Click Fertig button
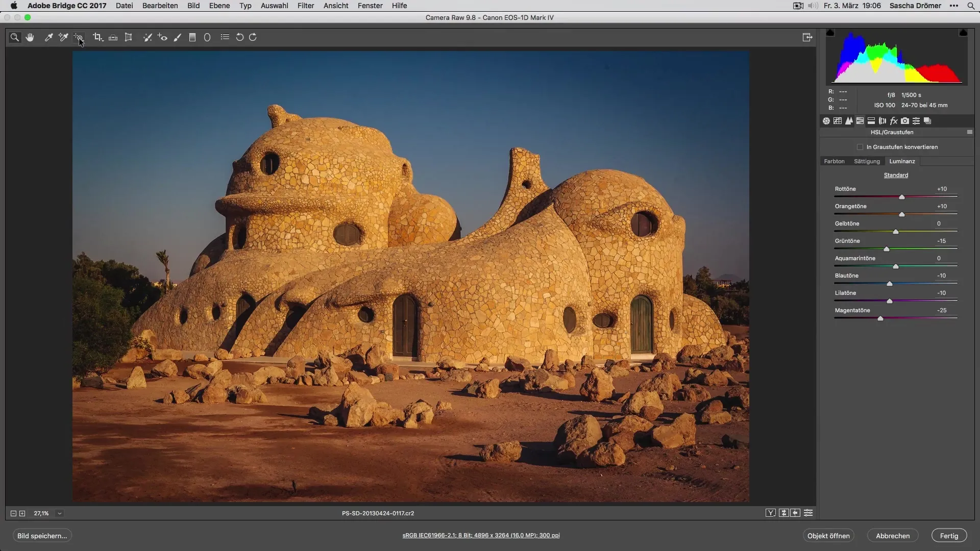This screenshot has width=980, height=551. click(949, 536)
